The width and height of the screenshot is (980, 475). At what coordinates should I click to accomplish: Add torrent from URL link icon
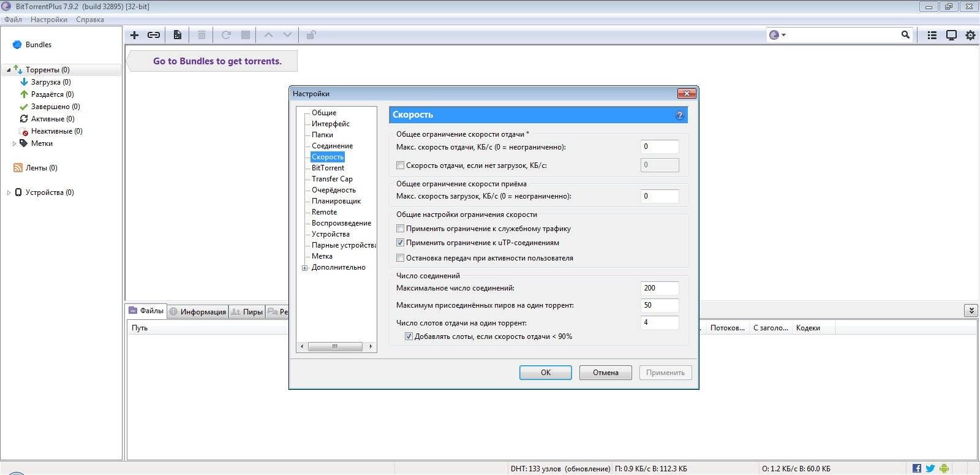coord(154,35)
